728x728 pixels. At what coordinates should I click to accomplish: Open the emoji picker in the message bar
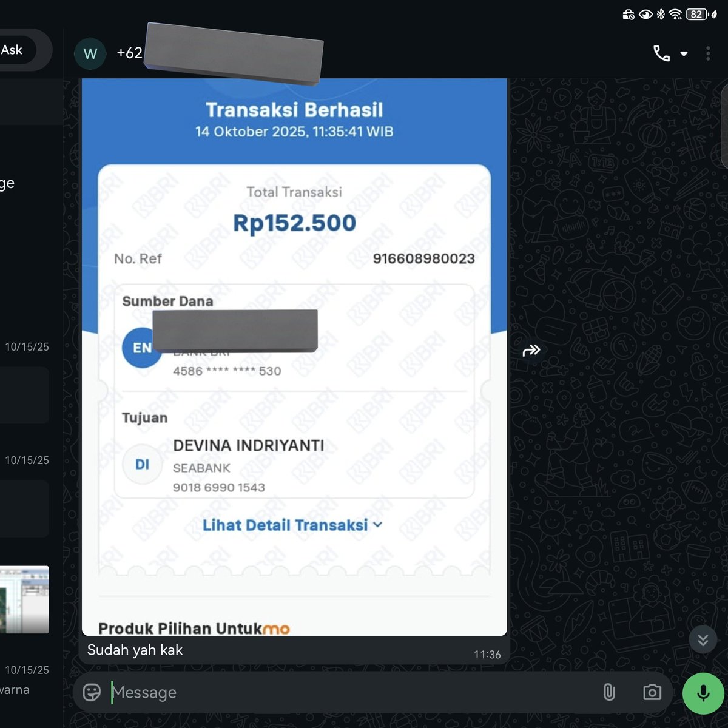92,692
